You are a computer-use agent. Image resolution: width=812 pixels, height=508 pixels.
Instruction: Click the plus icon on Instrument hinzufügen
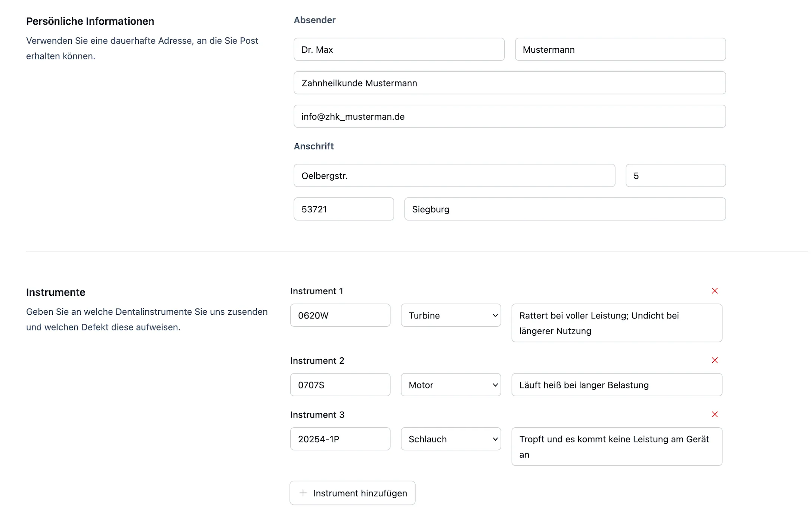coord(303,493)
